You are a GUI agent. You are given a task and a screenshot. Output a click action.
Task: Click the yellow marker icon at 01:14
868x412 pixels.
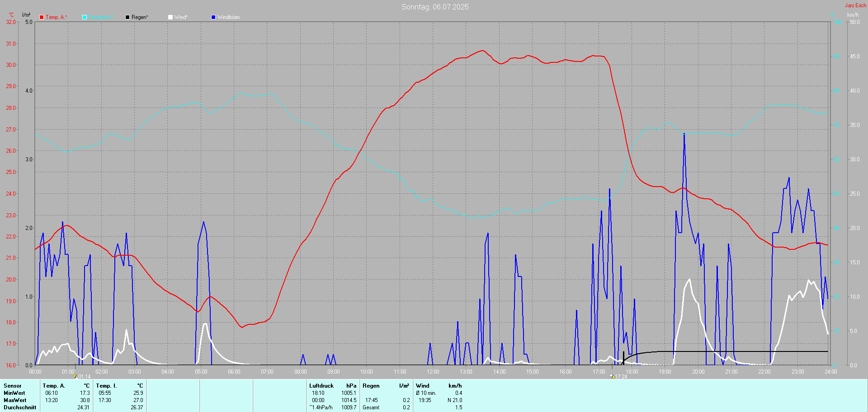click(x=75, y=376)
